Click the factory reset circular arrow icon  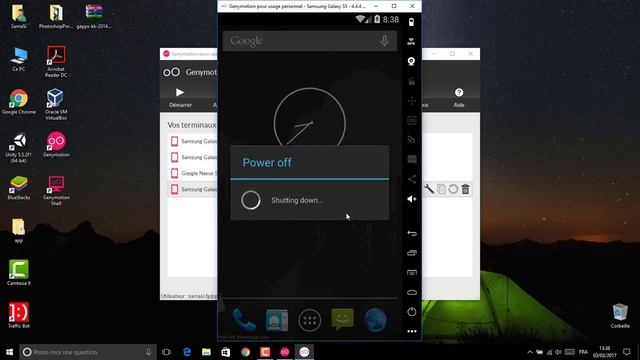click(x=453, y=189)
